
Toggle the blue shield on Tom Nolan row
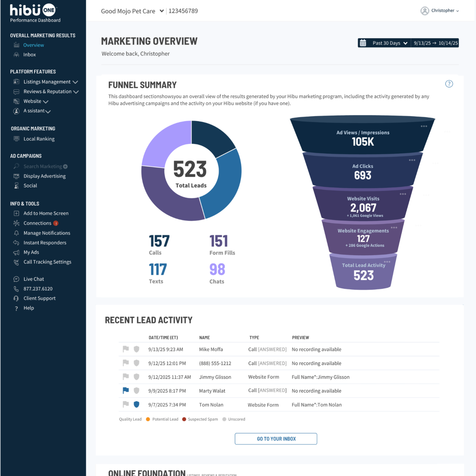(x=136, y=404)
